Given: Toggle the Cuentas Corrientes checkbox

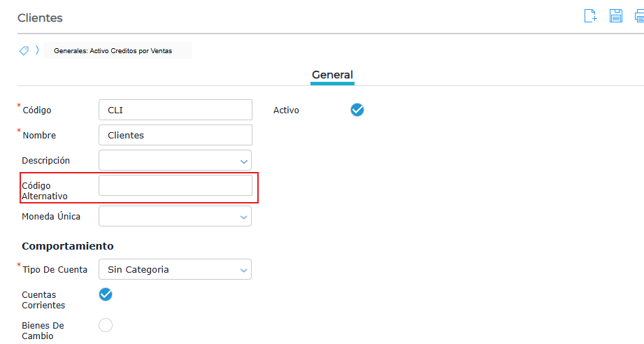Looking at the screenshot, I should coord(106,294).
